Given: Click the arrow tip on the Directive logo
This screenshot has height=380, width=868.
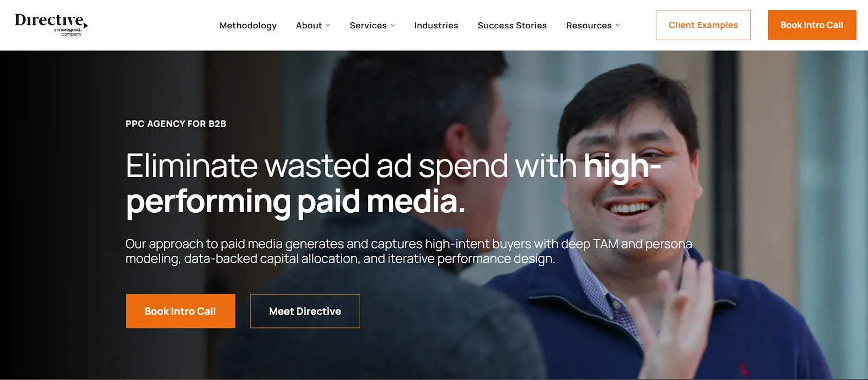Looking at the screenshot, I should [x=86, y=26].
